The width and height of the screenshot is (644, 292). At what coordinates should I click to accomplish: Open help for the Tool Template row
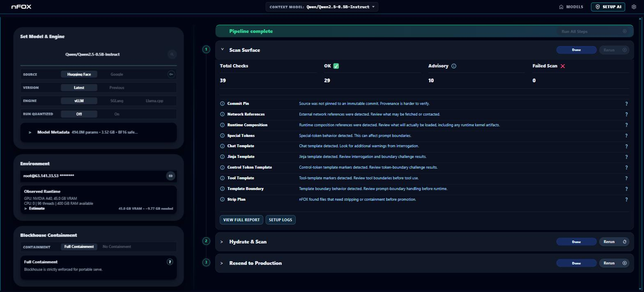pos(626,178)
